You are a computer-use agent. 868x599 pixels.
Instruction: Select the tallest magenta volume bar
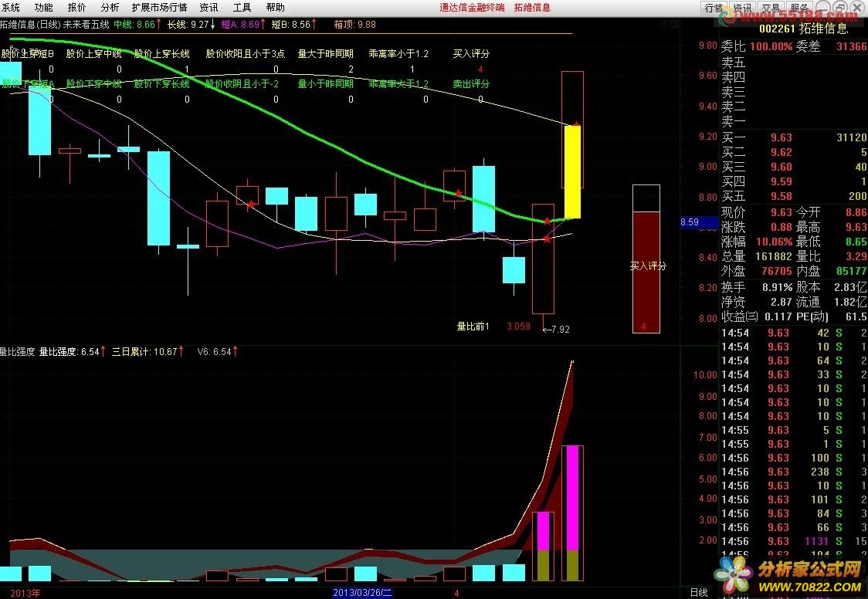click(x=572, y=498)
